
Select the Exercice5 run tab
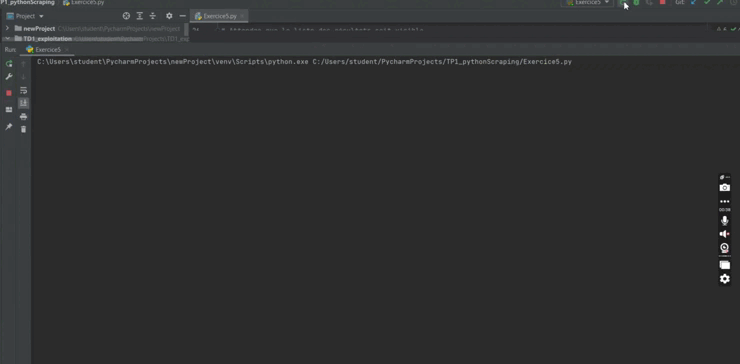click(x=48, y=50)
